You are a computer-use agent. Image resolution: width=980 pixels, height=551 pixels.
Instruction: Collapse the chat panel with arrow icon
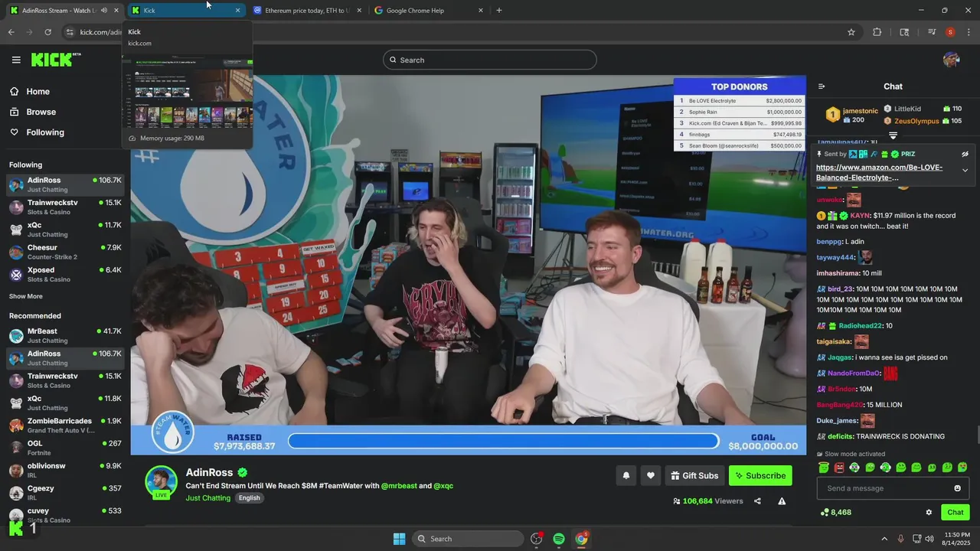point(822,86)
